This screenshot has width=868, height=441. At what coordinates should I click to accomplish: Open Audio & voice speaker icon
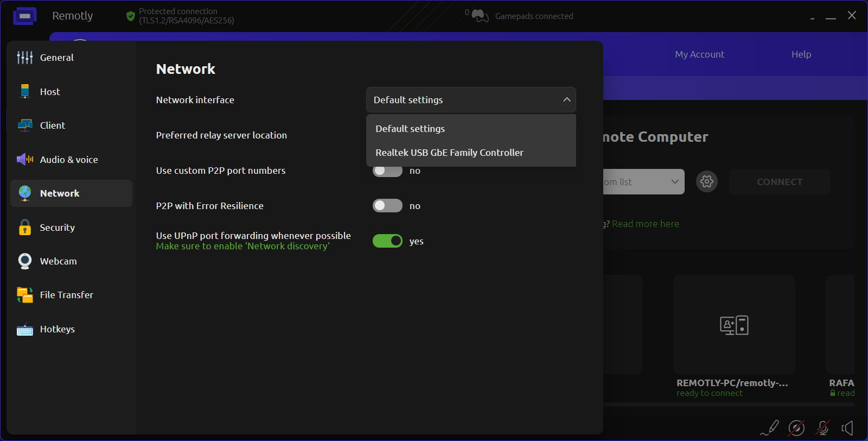click(24, 159)
